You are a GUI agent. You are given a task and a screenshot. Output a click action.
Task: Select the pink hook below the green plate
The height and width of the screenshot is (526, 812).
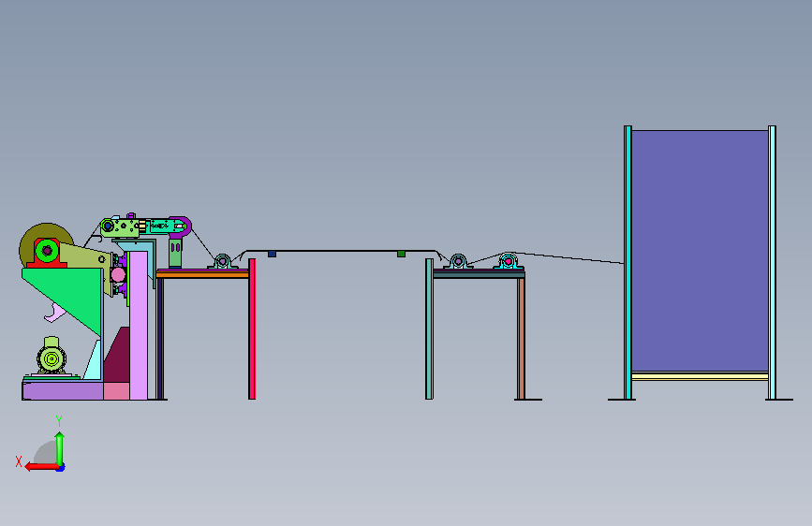[55, 313]
